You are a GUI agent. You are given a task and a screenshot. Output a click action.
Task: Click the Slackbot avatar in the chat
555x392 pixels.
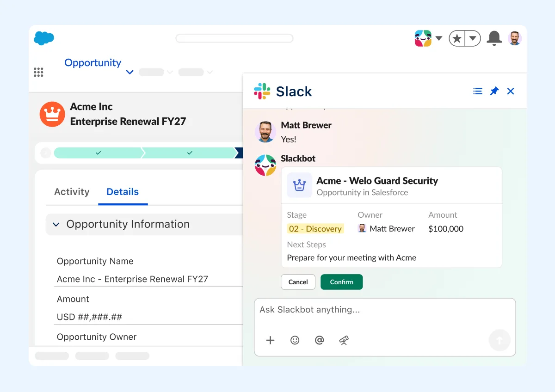click(x=265, y=165)
